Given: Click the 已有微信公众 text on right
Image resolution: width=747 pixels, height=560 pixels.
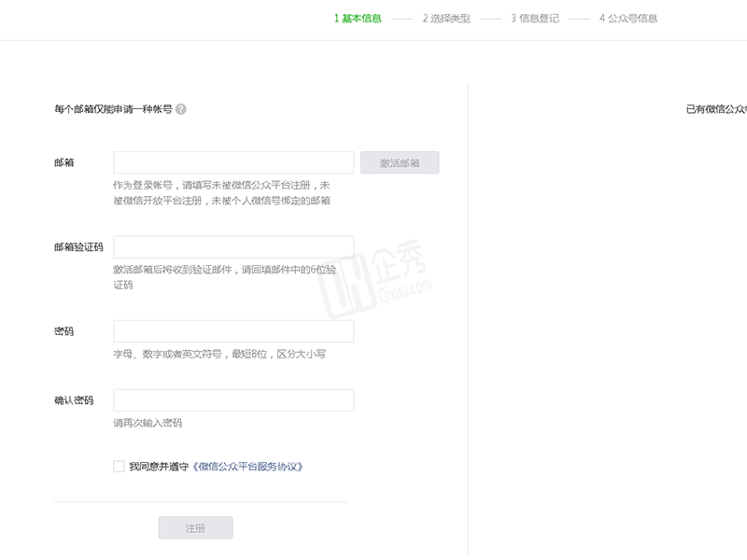Looking at the screenshot, I should tap(716, 109).
